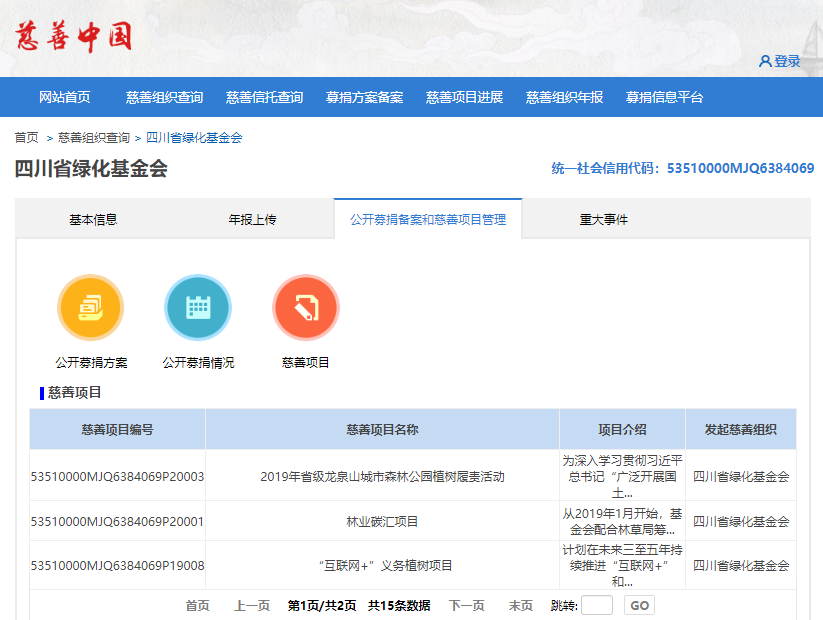Image resolution: width=823 pixels, height=620 pixels.
Task: Open 慈善组织年报 navigation item
Action: (x=564, y=97)
